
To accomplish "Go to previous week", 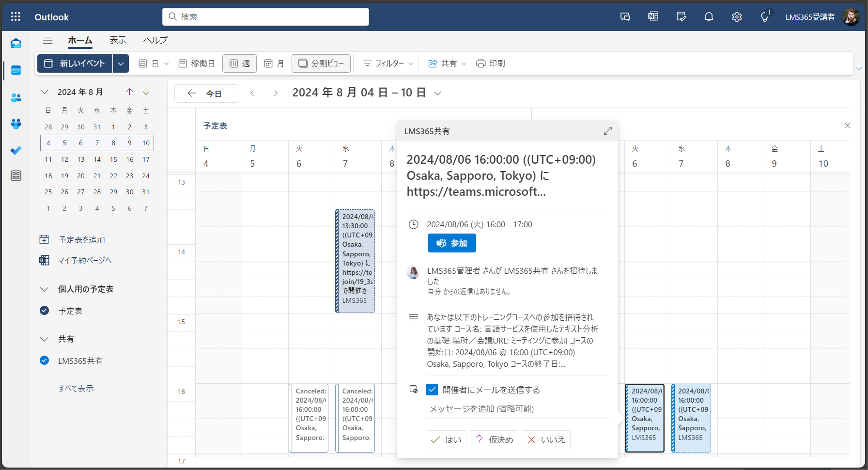I will 252,93.
